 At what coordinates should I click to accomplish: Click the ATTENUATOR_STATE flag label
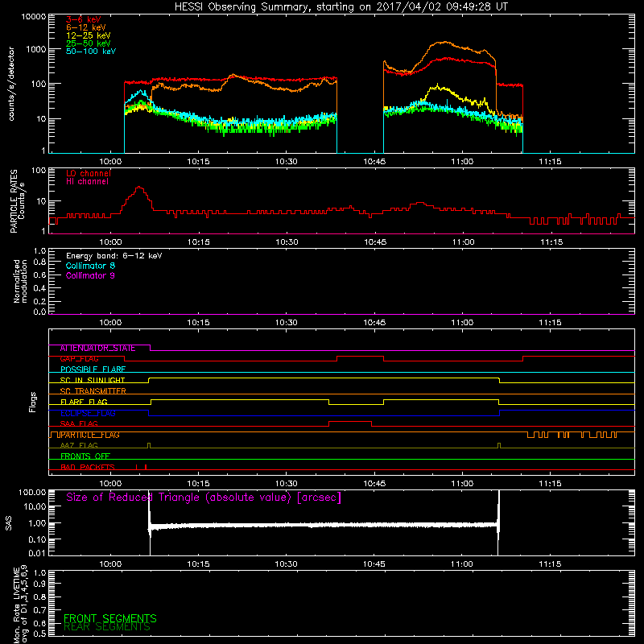(x=97, y=349)
